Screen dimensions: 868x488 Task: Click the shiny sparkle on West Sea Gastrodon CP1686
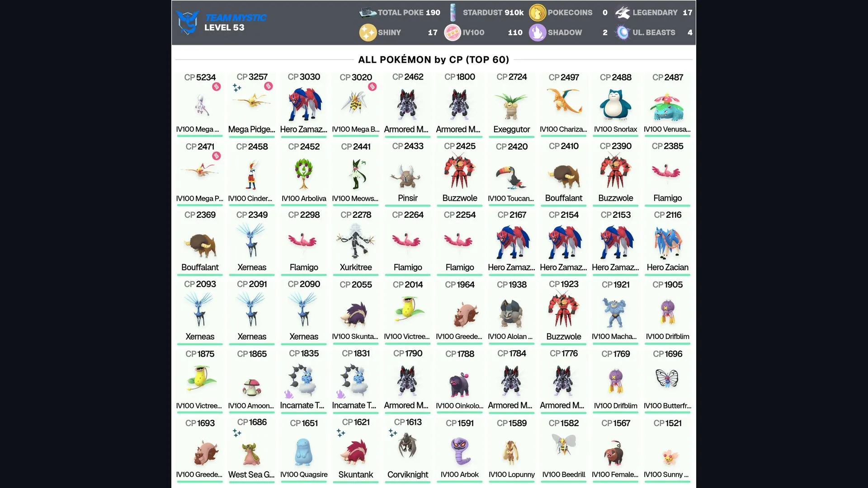pyautogui.click(x=237, y=433)
